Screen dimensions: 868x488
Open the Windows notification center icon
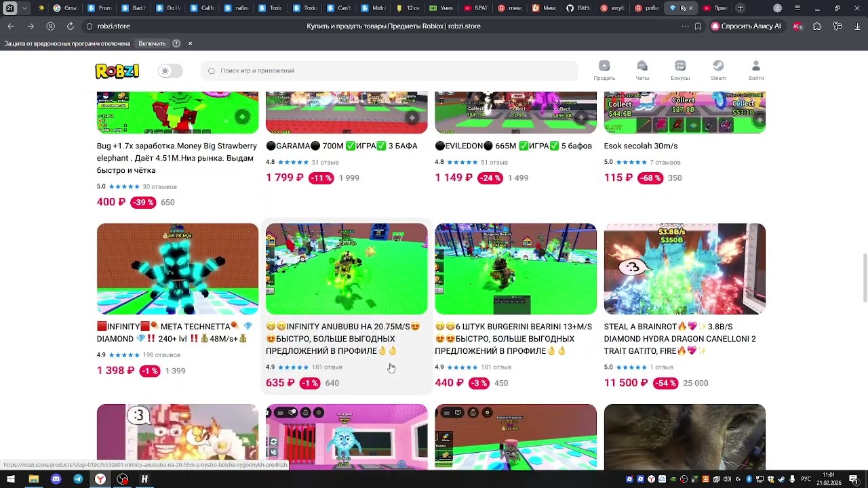pyautogui.click(x=854, y=479)
